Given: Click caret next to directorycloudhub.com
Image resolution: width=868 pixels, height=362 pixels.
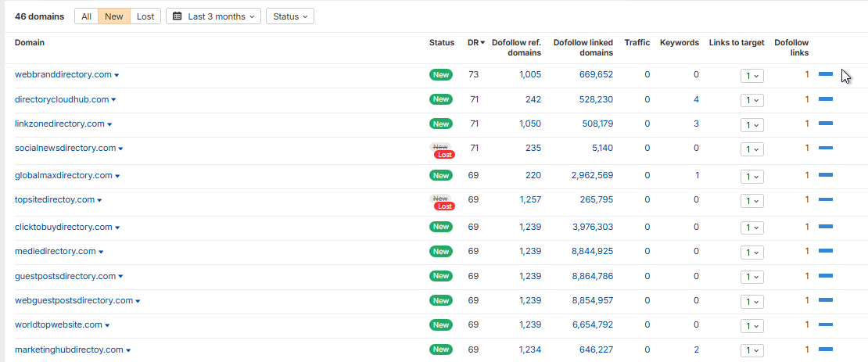Looking at the screenshot, I should [113, 100].
